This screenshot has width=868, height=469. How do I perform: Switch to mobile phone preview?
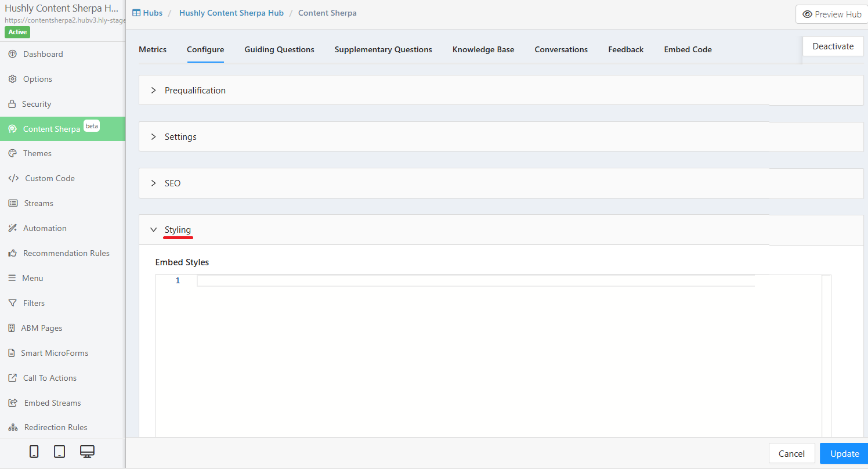tap(34, 452)
